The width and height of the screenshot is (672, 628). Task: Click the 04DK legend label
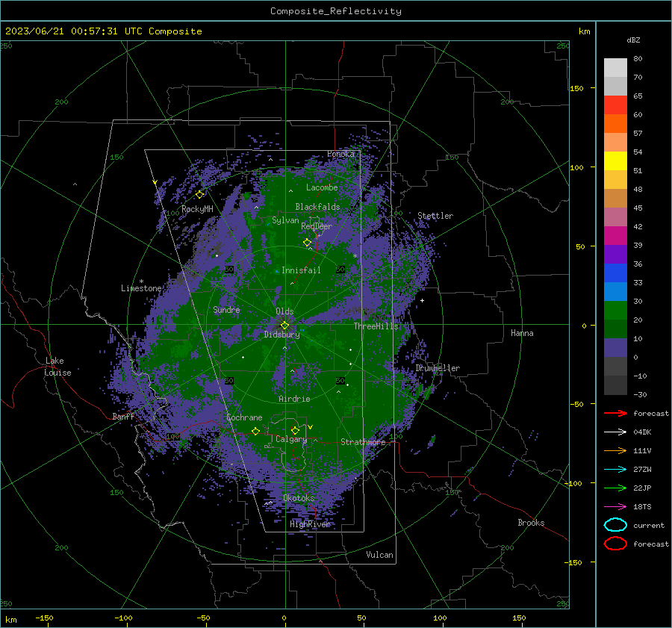click(x=642, y=432)
